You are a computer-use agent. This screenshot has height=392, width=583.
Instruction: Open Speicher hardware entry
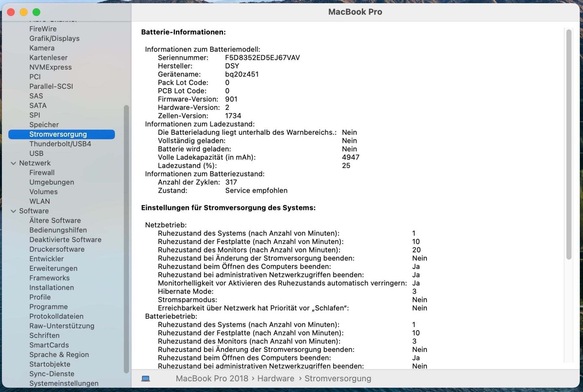pyautogui.click(x=44, y=125)
